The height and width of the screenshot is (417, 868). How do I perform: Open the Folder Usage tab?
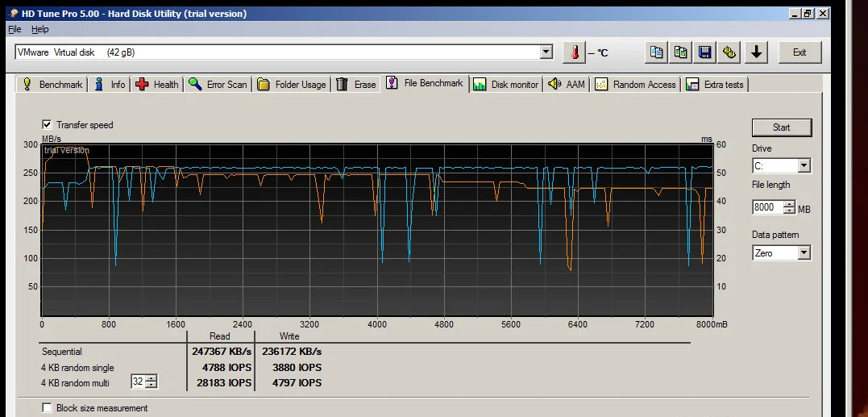pyautogui.click(x=292, y=84)
